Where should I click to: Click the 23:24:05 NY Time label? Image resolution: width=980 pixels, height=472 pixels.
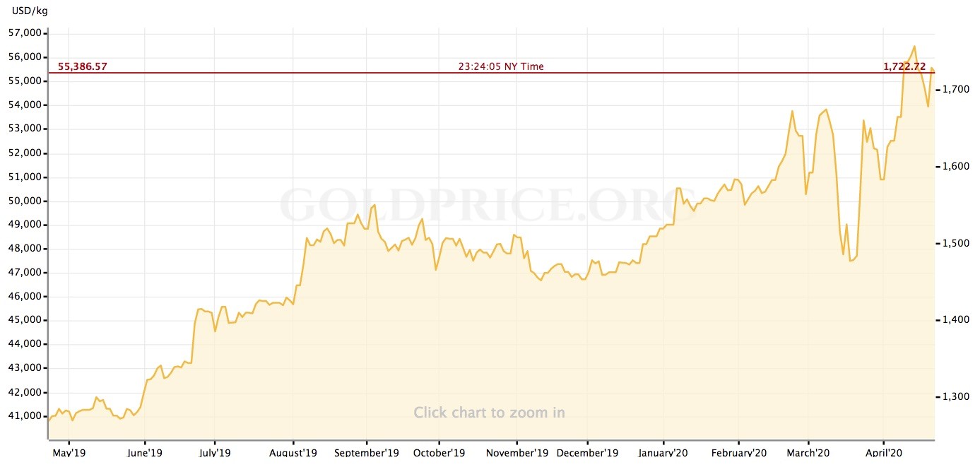501,66
